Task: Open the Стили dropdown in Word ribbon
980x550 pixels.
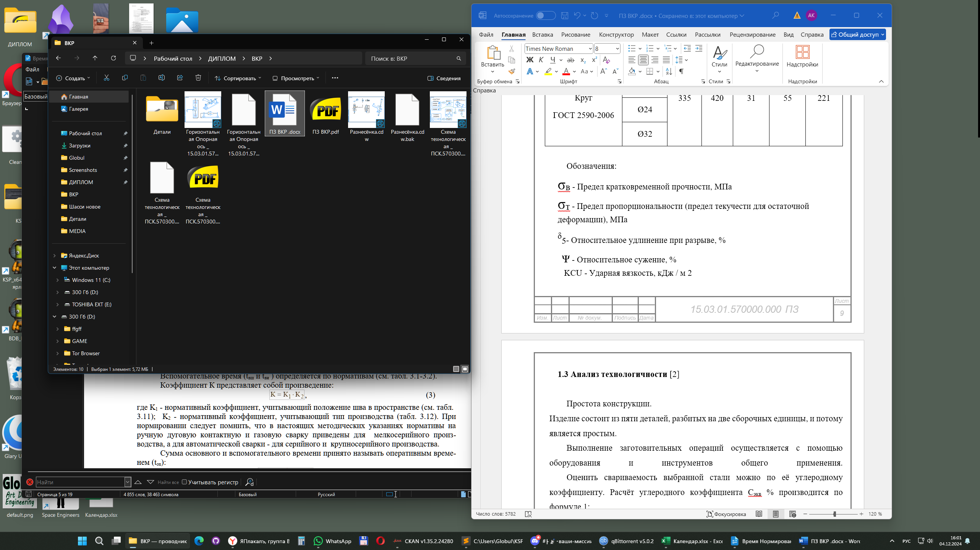Action: [x=719, y=59]
